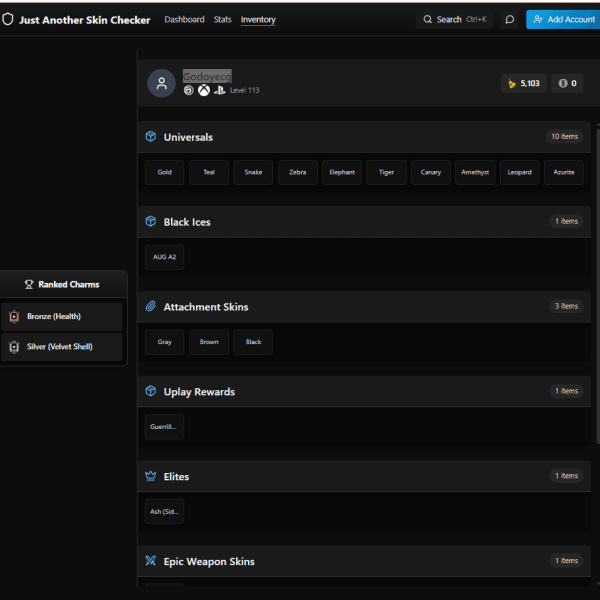Click the Level 113 text
600x600 pixels.
[x=245, y=90]
